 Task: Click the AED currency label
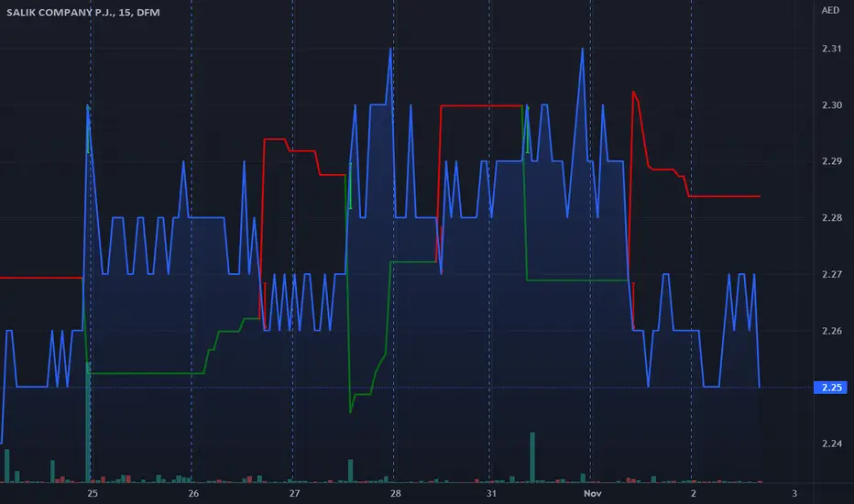click(x=830, y=10)
